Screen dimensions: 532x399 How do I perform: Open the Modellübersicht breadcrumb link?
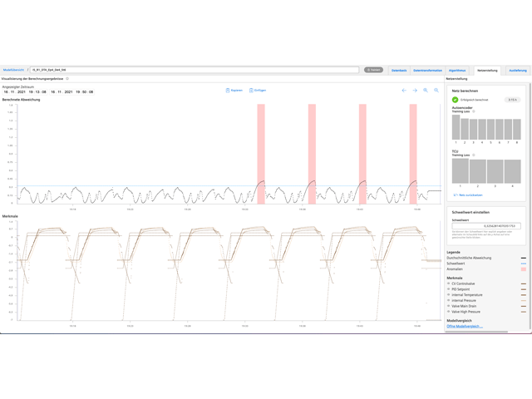[x=13, y=70]
